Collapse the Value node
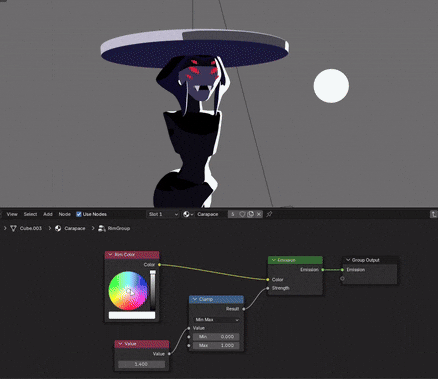The height and width of the screenshot is (379, 438). (x=120, y=344)
